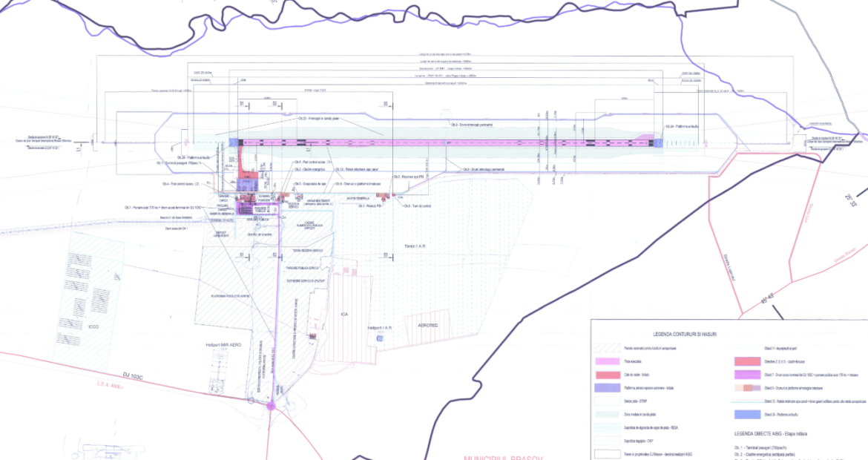Click the section marker S1 above the runway
Viewport: 868px width, 460px height.
pos(242,104)
